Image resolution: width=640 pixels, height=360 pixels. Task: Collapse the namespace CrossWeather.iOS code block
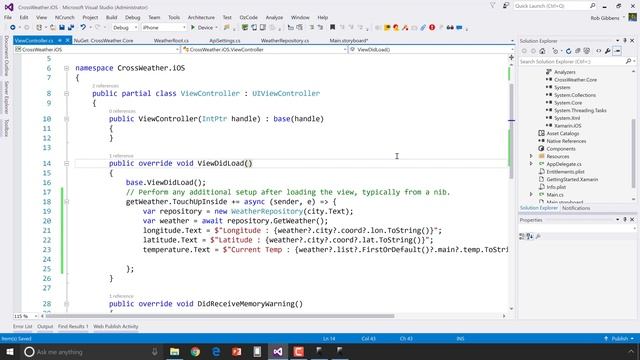[x=66, y=68]
